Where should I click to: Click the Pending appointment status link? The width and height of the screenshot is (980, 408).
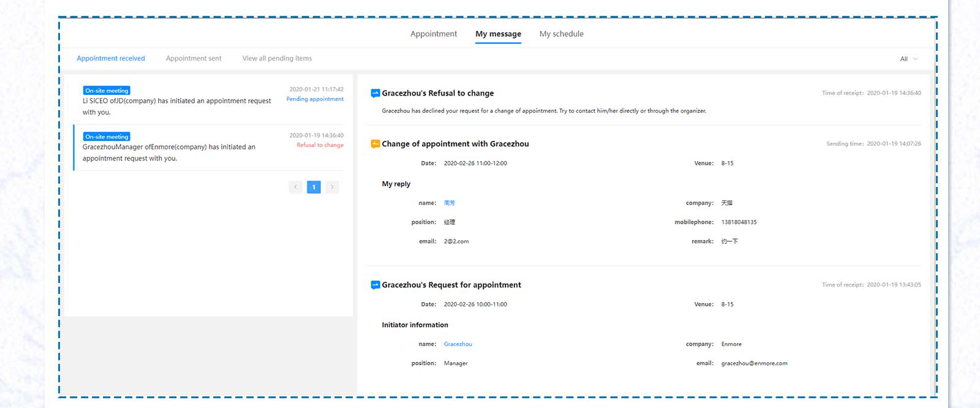point(315,99)
